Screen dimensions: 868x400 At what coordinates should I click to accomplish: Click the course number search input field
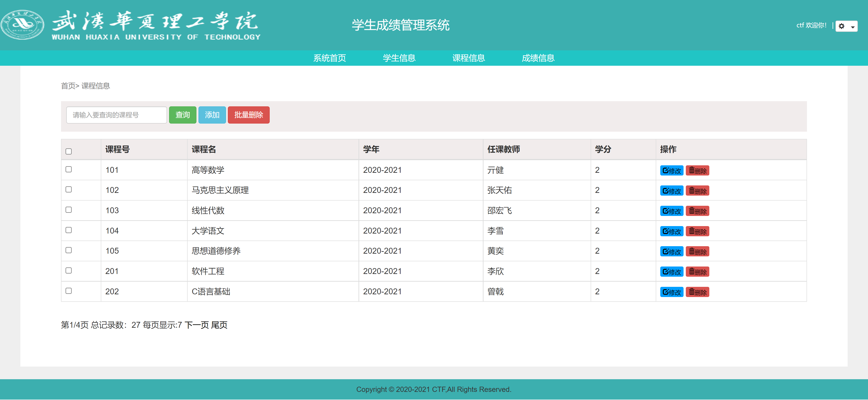(x=116, y=115)
